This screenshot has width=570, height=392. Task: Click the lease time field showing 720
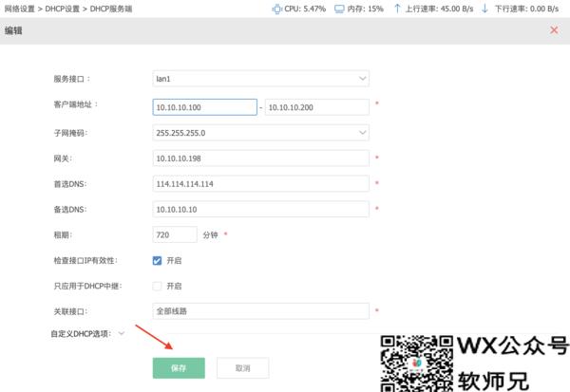point(174,233)
